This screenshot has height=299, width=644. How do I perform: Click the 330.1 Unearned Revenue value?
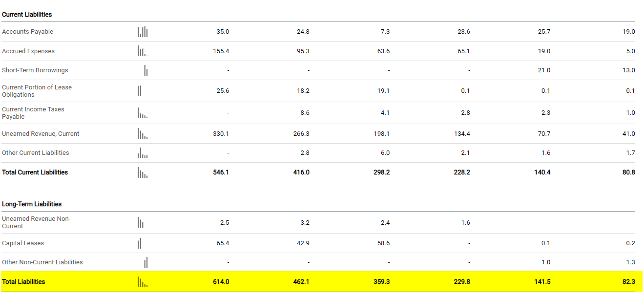[221, 134]
